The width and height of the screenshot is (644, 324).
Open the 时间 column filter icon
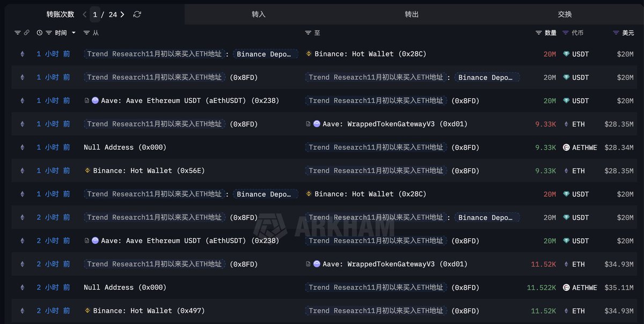pyautogui.click(x=49, y=33)
